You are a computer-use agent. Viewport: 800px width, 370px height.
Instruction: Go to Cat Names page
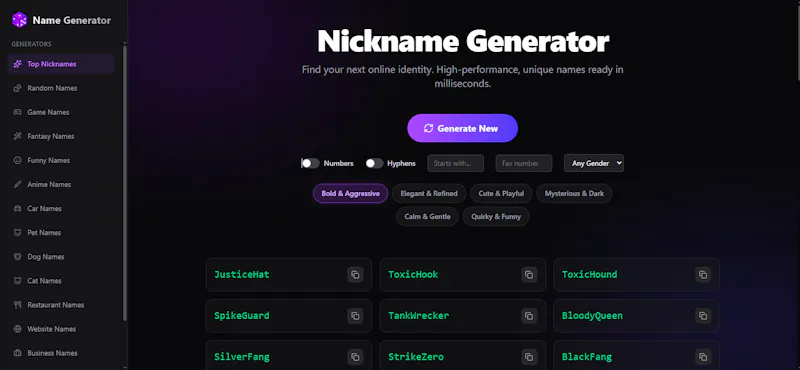[61, 281]
